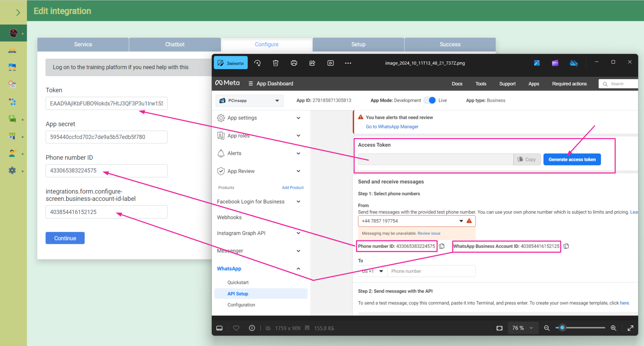The width and height of the screenshot is (644, 346).
Task: Toggle the App Mode Development/Live switch
Action: click(x=430, y=100)
